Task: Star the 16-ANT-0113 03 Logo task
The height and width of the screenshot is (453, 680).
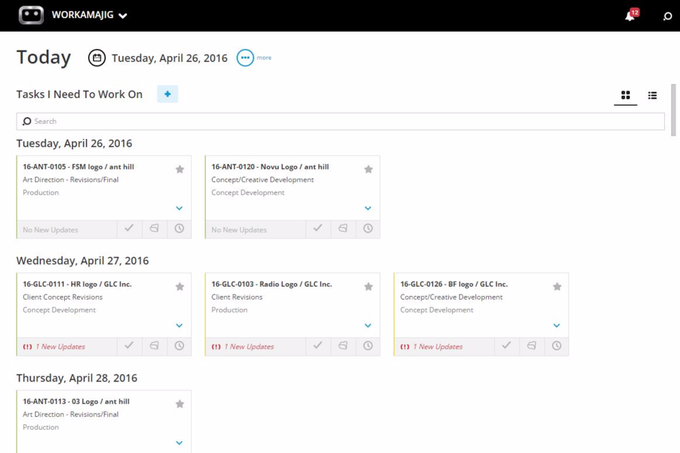Action: [180, 404]
